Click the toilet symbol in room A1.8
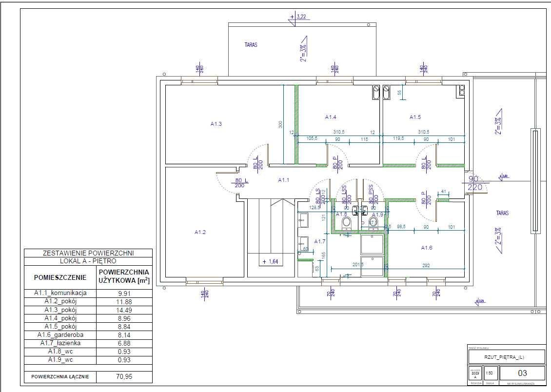Image resolution: width=551 pixels, height=392 pixels. (x=347, y=223)
